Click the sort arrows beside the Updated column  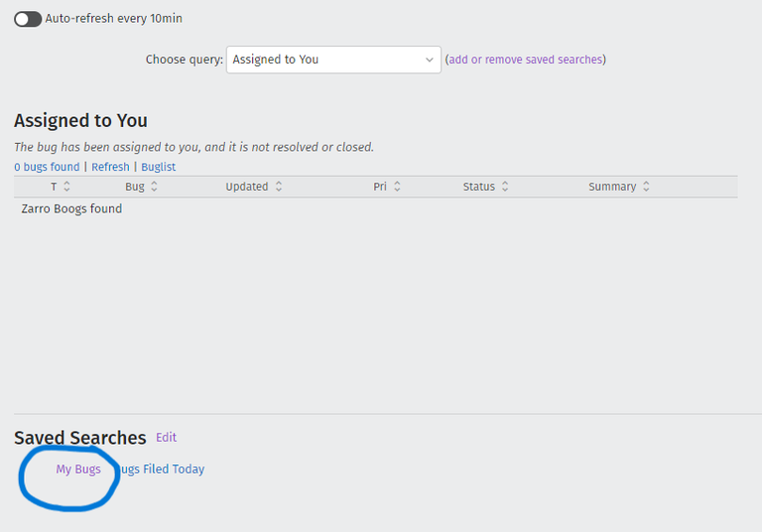tap(279, 187)
